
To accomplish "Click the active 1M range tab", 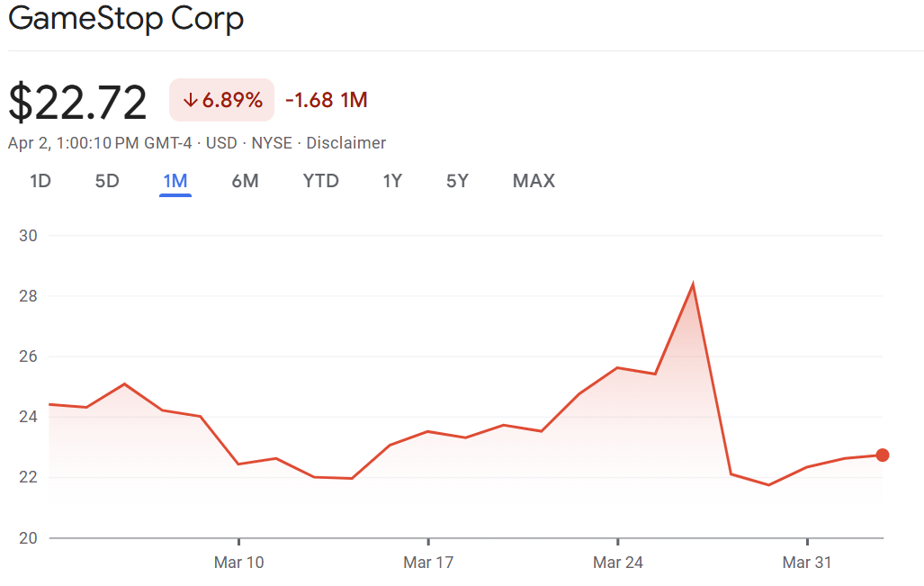I will [175, 181].
